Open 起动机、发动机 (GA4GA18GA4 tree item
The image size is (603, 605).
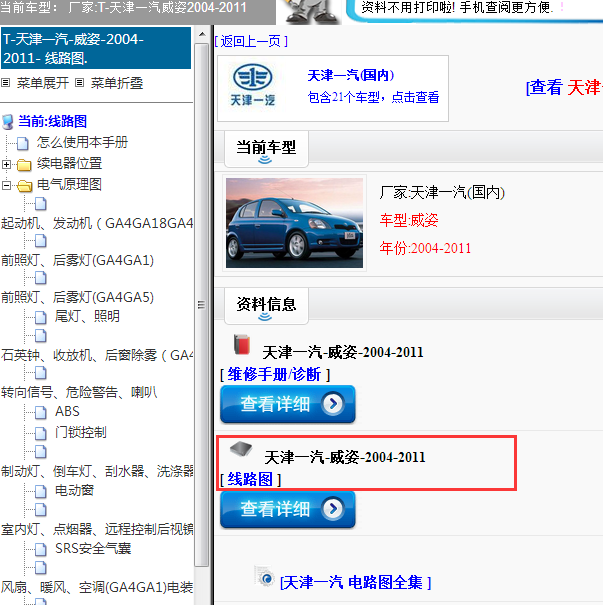96,223
